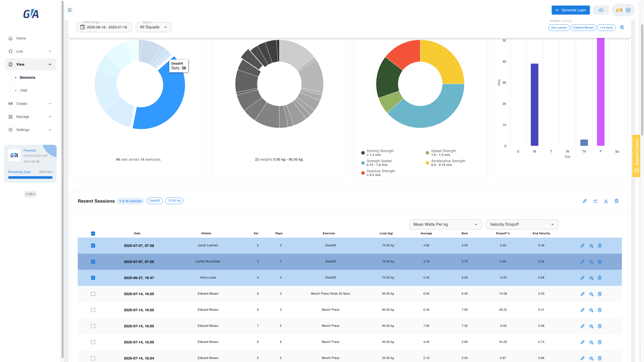Open the Velocity Dropoff dropdown

click(522, 224)
